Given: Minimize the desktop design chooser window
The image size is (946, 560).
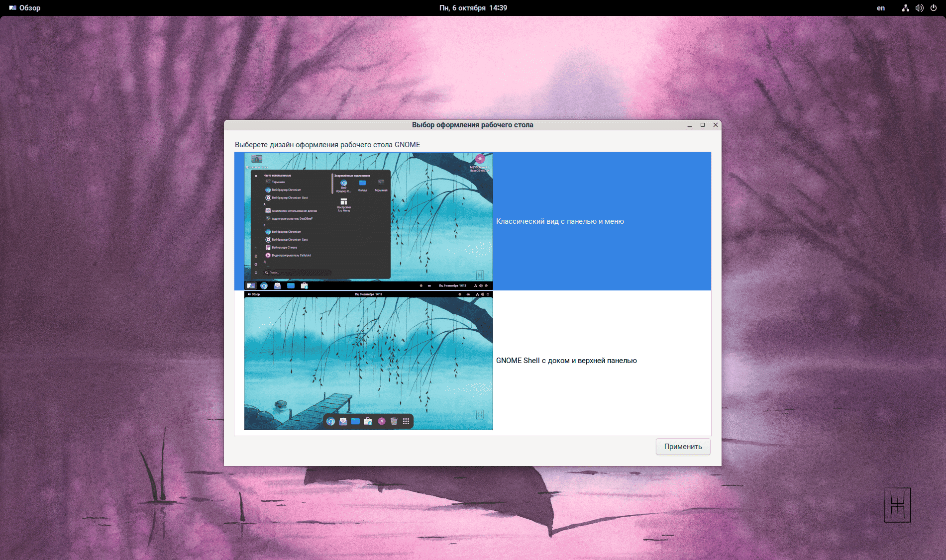Looking at the screenshot, I should tap(690, 125).
